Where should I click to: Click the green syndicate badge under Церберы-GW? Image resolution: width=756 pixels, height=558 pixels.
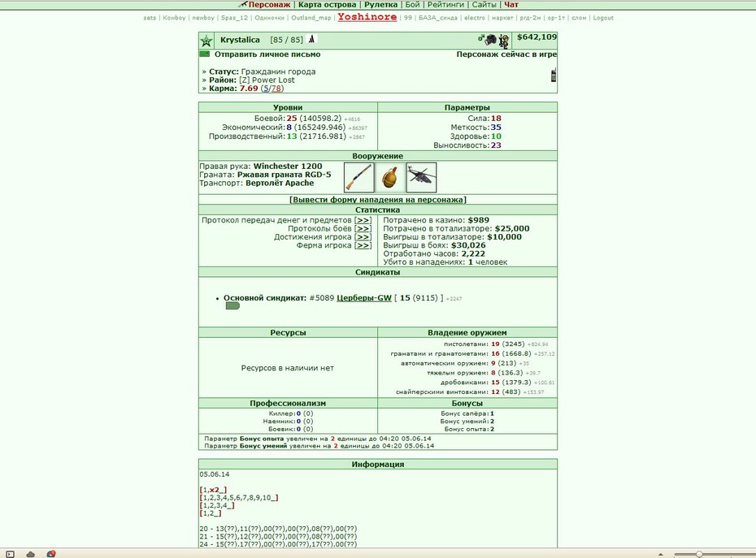(232, 306)
